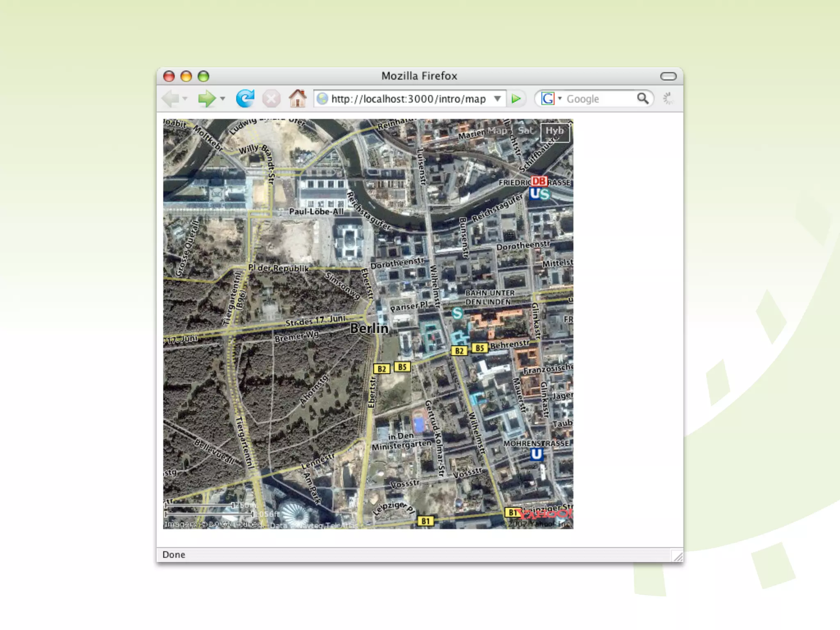Click the Reload page icon
The image size is (840, 630).
coord(245,98)
